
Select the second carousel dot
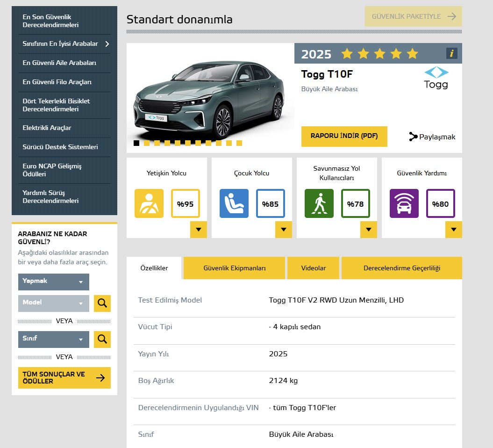147,143
